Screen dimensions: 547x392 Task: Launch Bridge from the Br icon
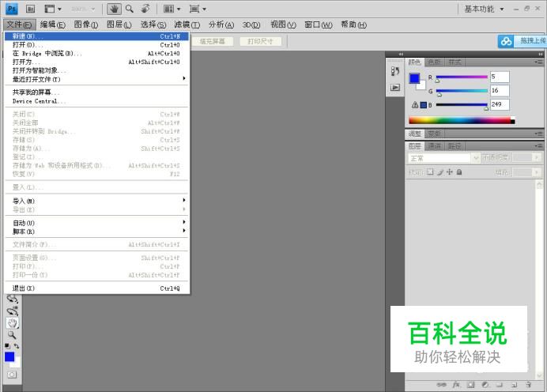pyautogui.click(x=31, y=9)
